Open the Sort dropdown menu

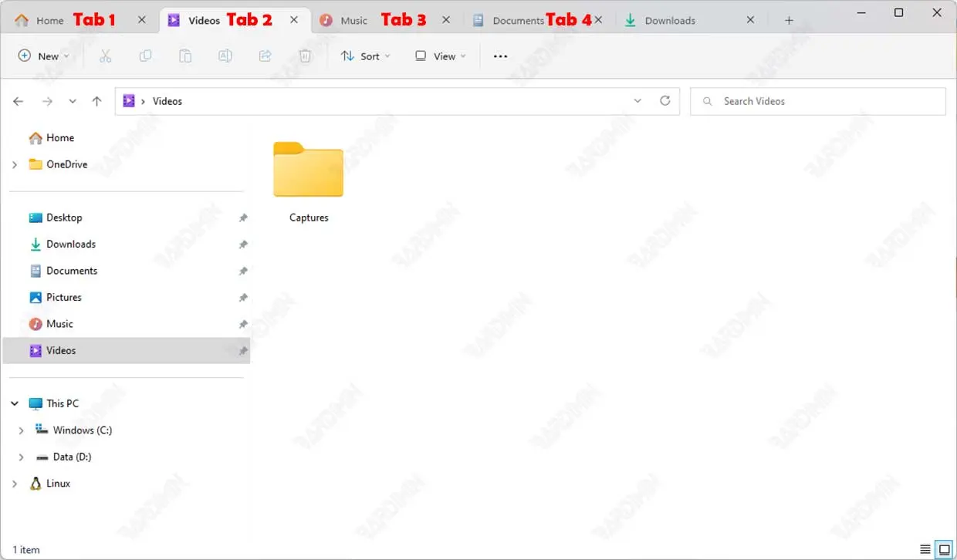tap(365, 56)
